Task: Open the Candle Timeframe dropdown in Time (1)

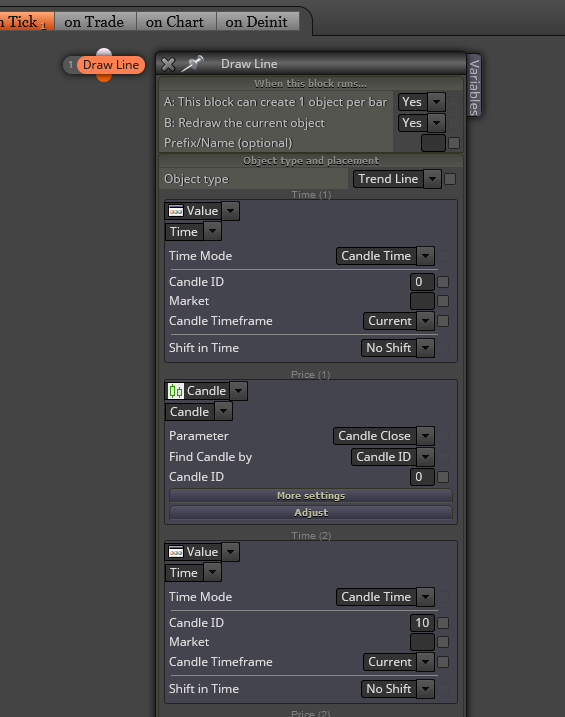Action: 399,321
